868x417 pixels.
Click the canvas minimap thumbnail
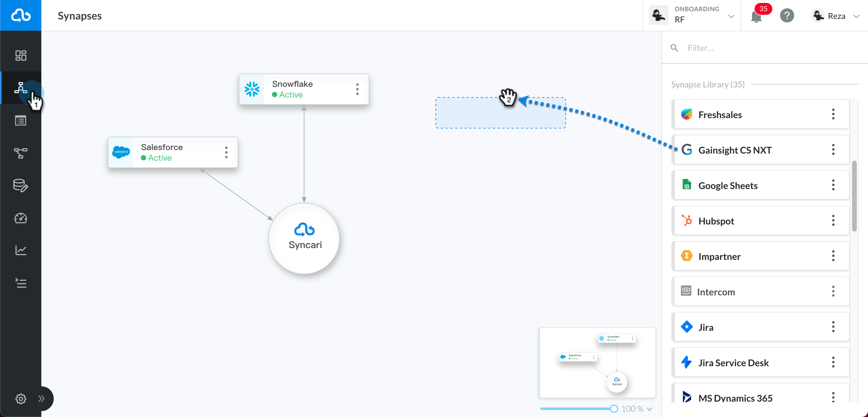[x=597, y=363]
